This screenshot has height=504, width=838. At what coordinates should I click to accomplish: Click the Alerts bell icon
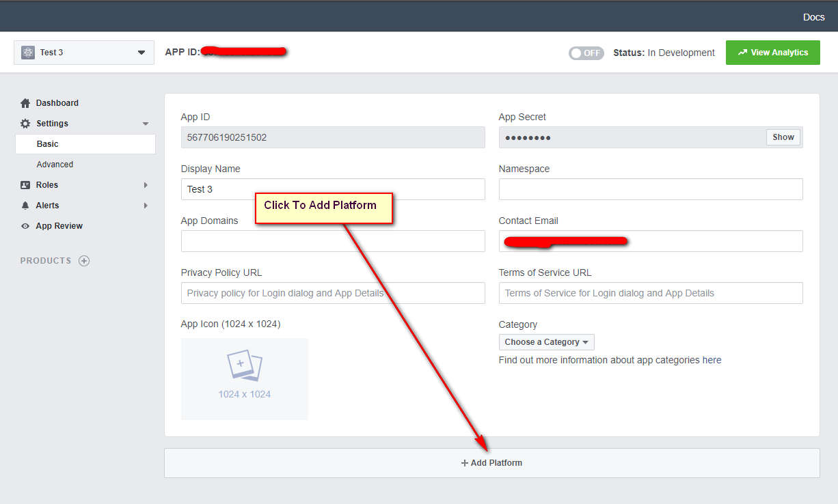tap(25, 206)
